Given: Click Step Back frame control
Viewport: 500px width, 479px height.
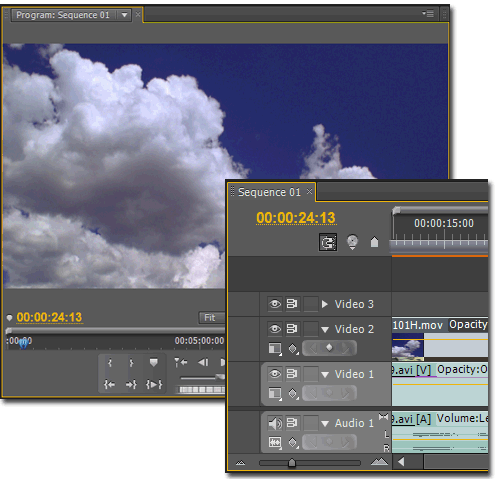Looking at the screenshot, I should [203, 362].
